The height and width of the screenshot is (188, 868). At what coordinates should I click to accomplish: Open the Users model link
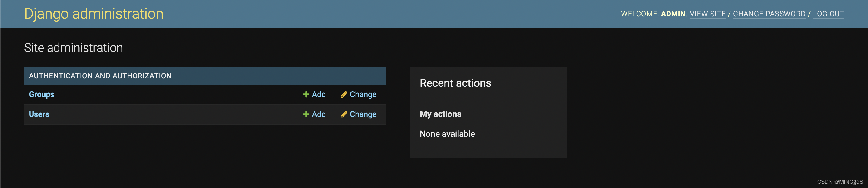(39, 114)
